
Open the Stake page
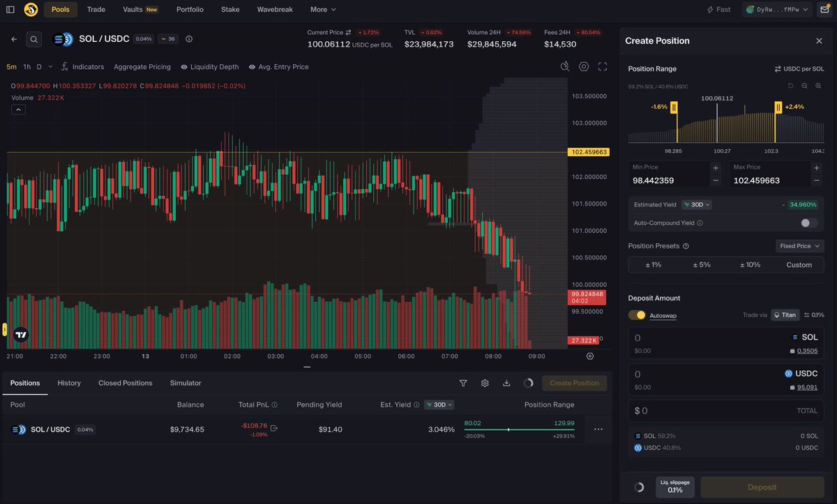pos(230,10)
